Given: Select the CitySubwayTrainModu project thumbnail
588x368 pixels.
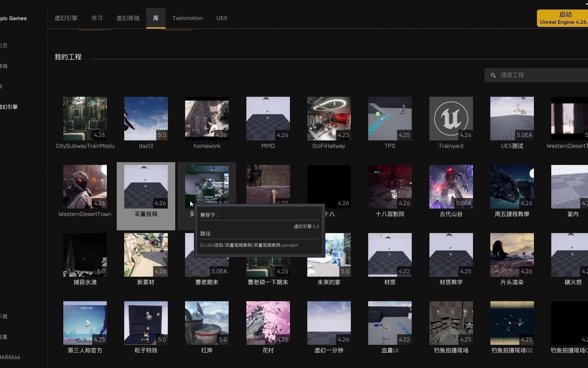Looking at the screenshot, I should point(85,119).
